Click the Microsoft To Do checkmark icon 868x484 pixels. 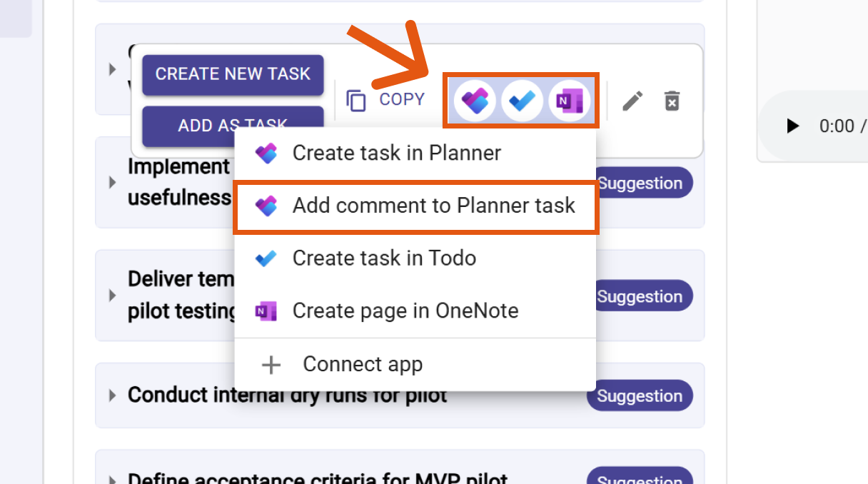522,101
